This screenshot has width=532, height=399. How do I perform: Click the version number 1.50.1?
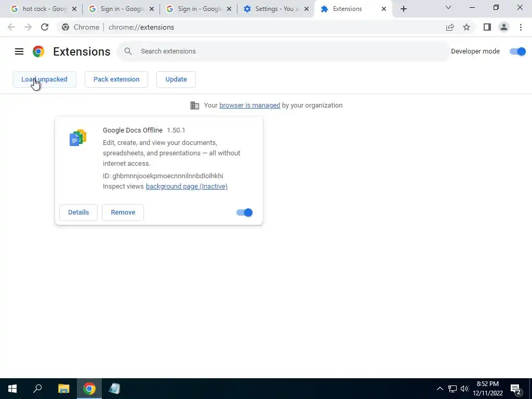point(176,130)
